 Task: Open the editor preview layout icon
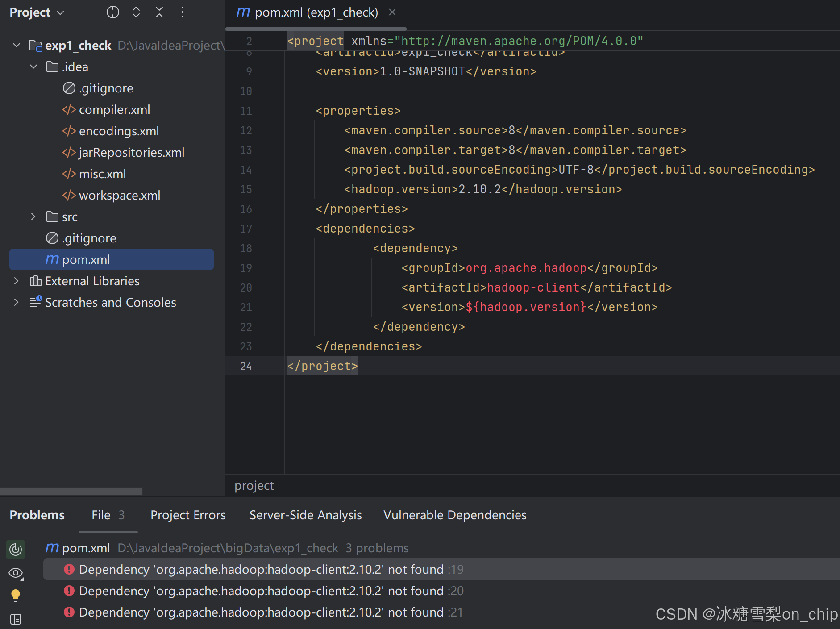click(16, 619)
